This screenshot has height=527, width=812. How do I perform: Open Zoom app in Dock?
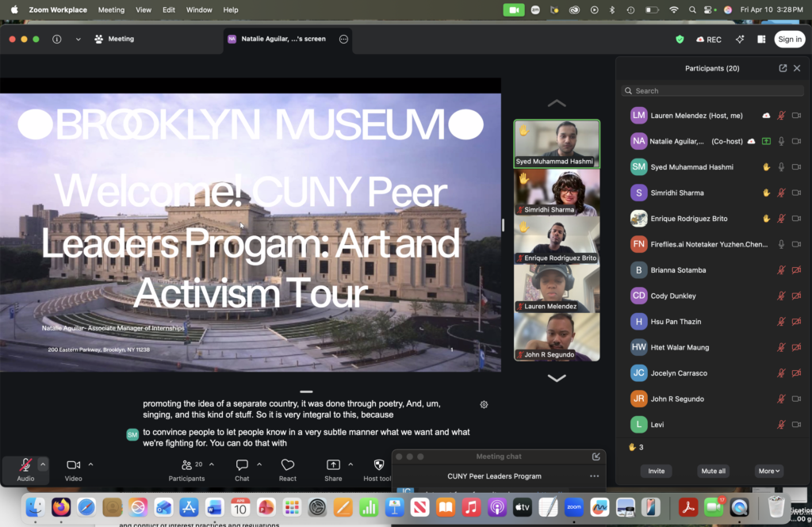[x=574, y=508]
